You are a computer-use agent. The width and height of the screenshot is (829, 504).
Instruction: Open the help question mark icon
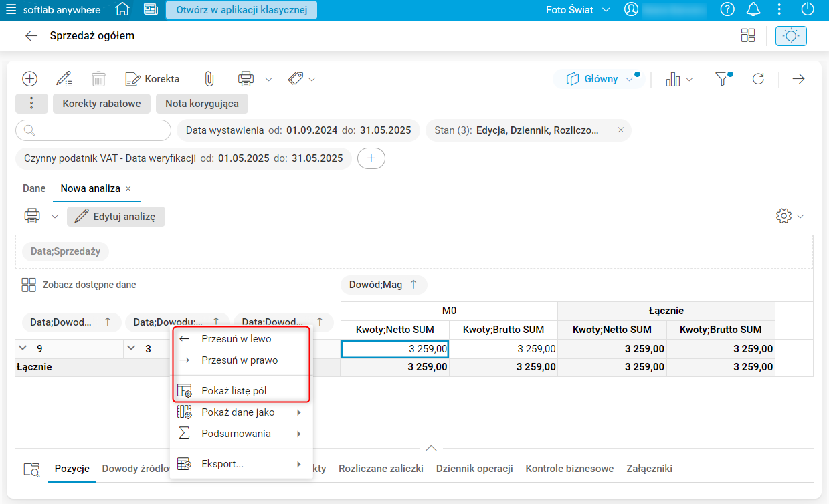727,10
